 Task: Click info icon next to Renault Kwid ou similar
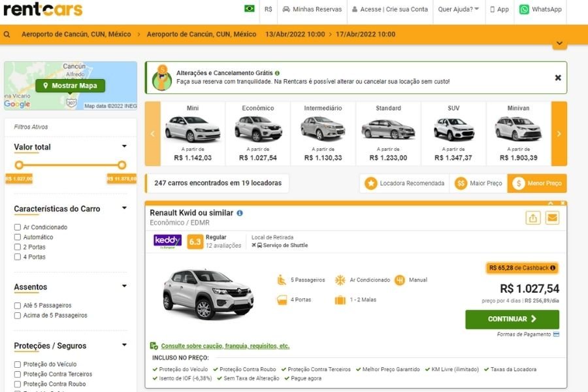point(240,213)
